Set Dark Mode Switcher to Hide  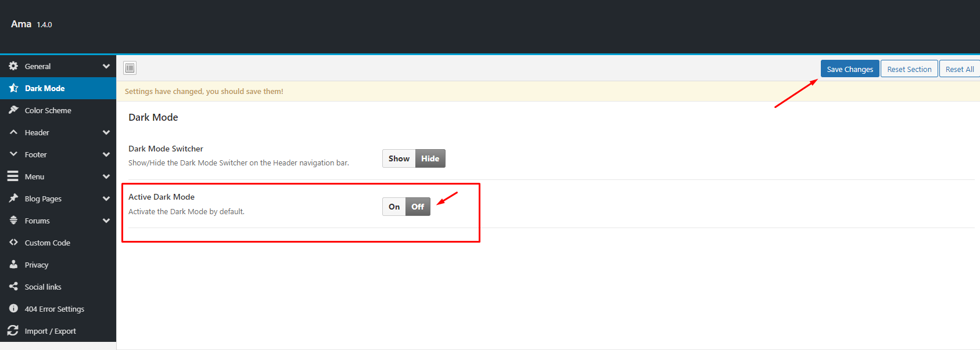(x=430, y=158)
